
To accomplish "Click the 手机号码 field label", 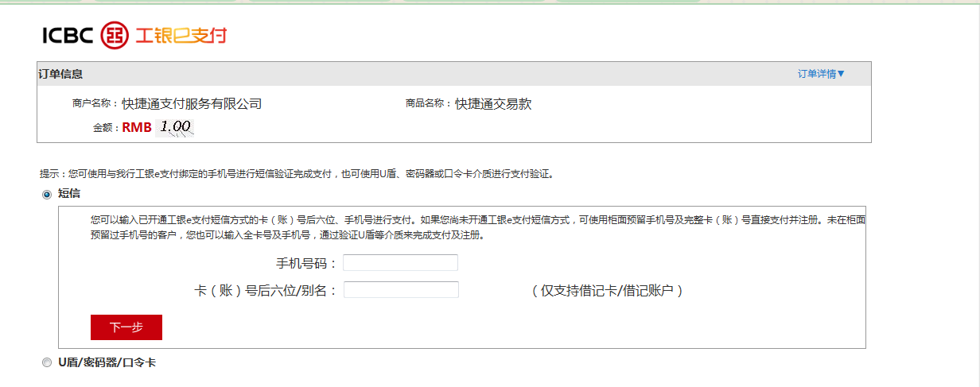I will click(307, 264).
